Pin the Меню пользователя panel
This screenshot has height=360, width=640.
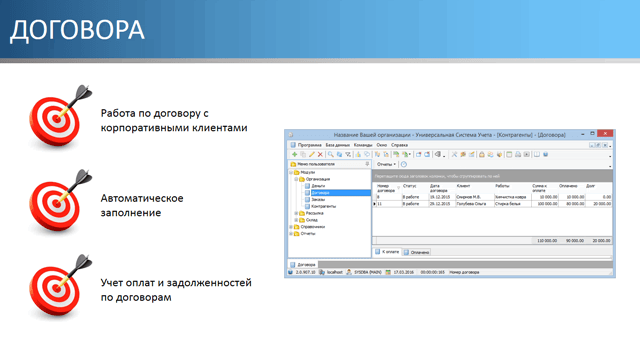tap(367, 164)
